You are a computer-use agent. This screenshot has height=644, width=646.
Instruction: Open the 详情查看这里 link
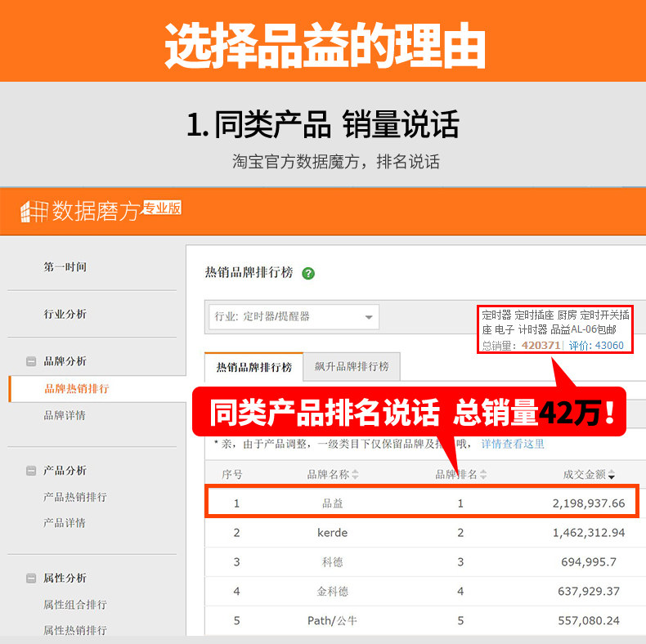tap(513, 444)
